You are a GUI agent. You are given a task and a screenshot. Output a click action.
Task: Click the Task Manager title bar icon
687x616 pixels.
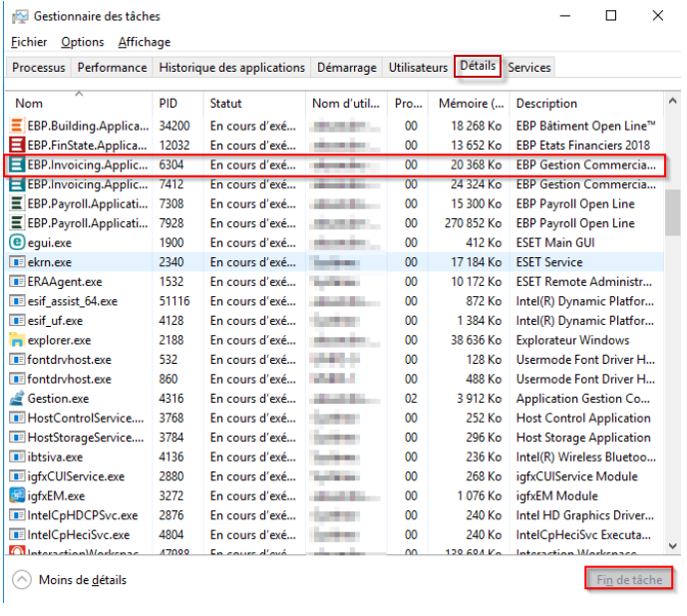[20, 17]
